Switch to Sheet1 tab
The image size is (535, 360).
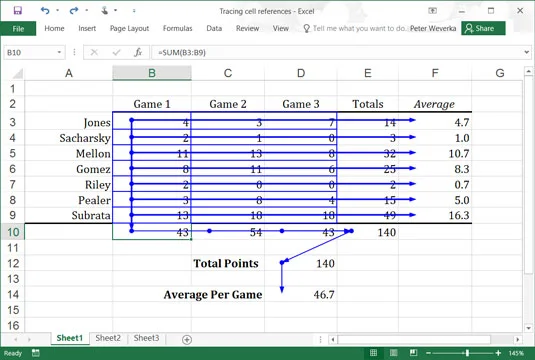70,338
